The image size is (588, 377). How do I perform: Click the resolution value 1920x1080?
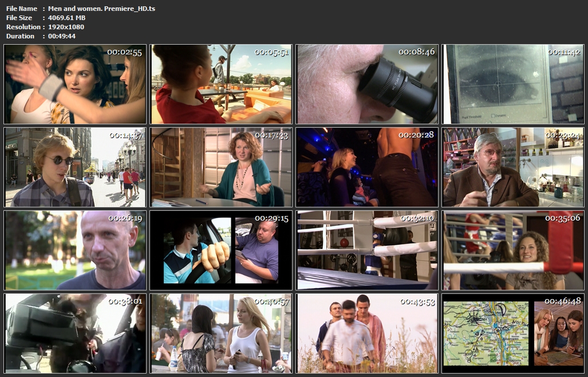click(66, 27)
